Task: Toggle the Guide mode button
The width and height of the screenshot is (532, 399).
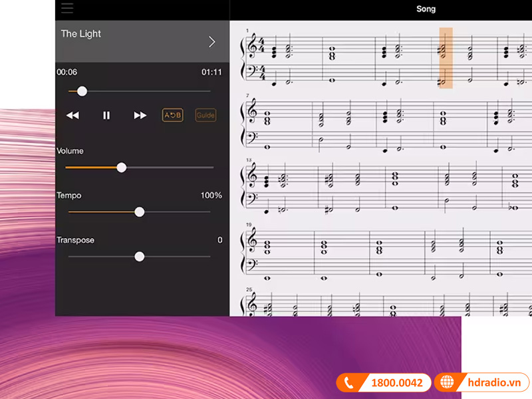Action: pyautogui.click(x=205, y=115)
